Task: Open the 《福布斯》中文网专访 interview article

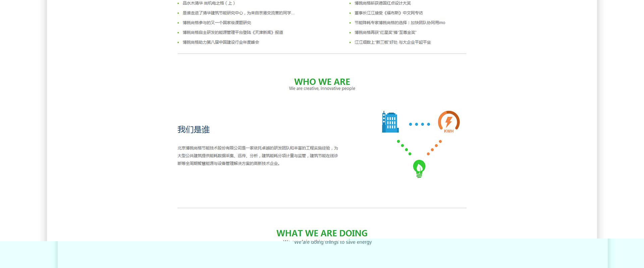Action: [x=388, y=13]
